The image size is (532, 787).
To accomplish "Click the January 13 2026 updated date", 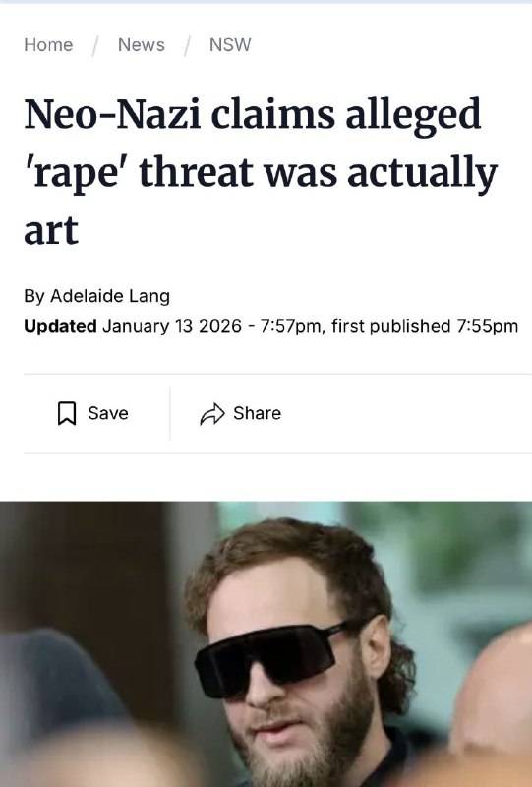I will (x=172, y=326).
